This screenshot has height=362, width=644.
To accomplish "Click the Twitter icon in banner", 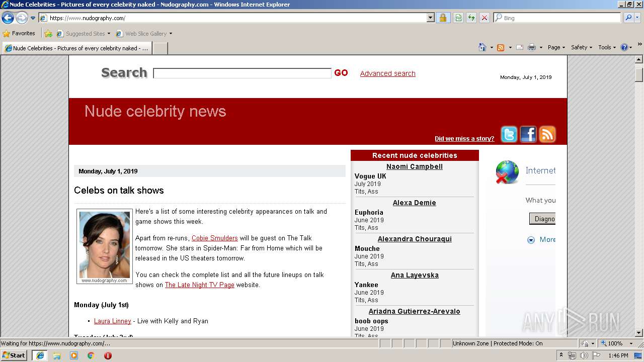I will coord(509,135).
